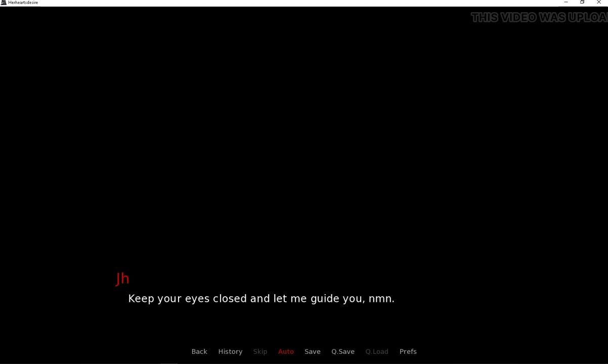Restore down the game window
The height and width of the screenshot is (364, 608).
(583, 3)
